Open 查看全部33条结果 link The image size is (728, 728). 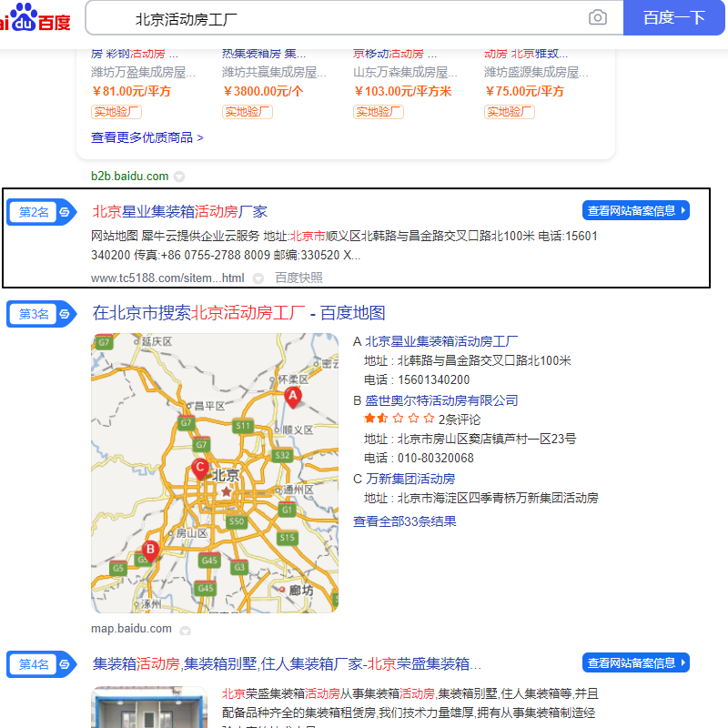(404, 521)
